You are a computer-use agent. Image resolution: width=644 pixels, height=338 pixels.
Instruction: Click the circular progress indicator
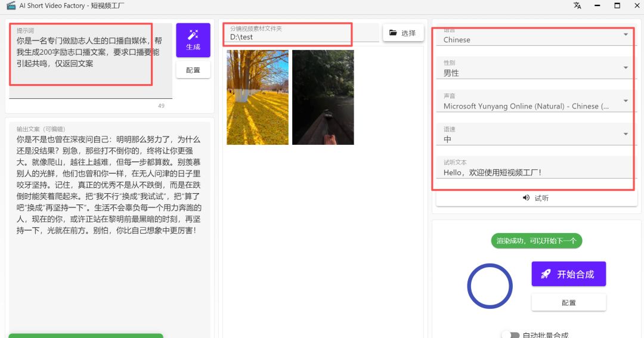click(490, 286)
